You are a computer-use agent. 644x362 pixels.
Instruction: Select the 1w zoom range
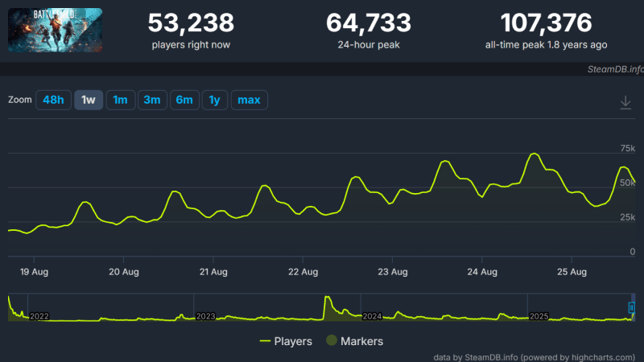click(x=89, y=100)
